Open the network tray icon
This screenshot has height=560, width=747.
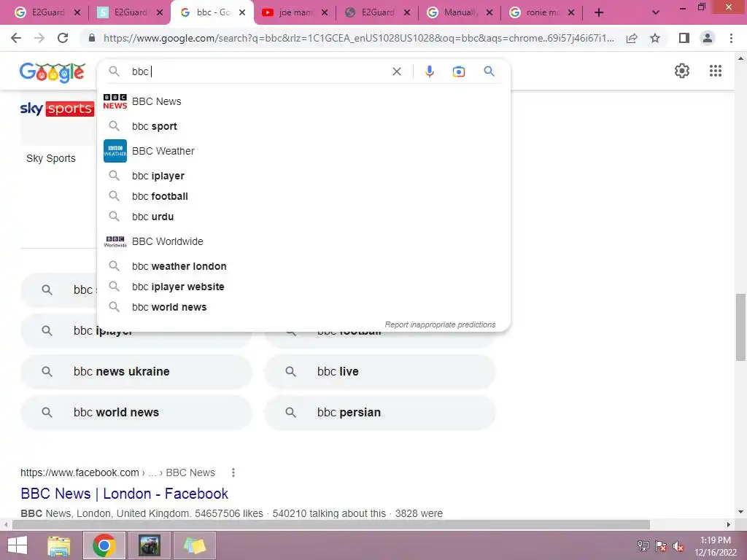coord(643,546)
